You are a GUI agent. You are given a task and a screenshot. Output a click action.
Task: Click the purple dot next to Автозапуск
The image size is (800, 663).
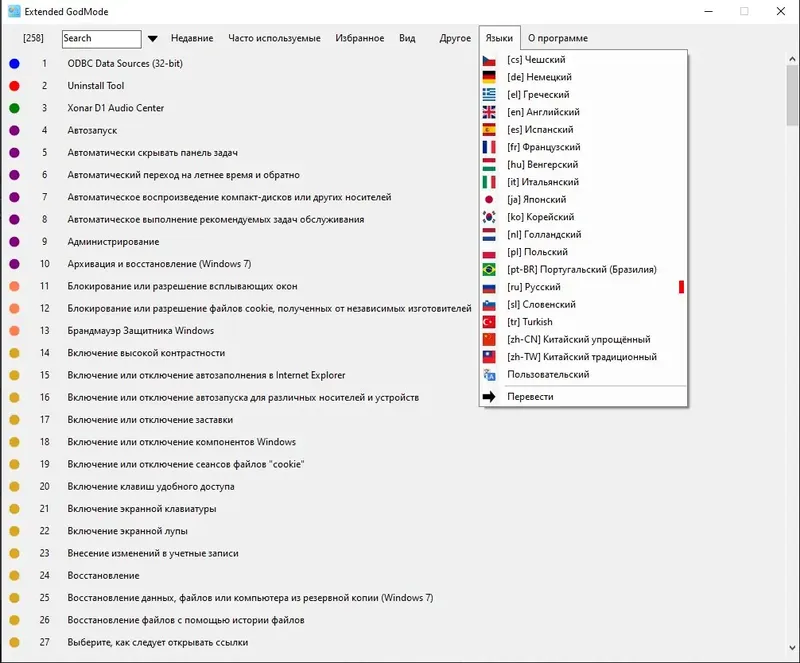click(x=12, y=131)
